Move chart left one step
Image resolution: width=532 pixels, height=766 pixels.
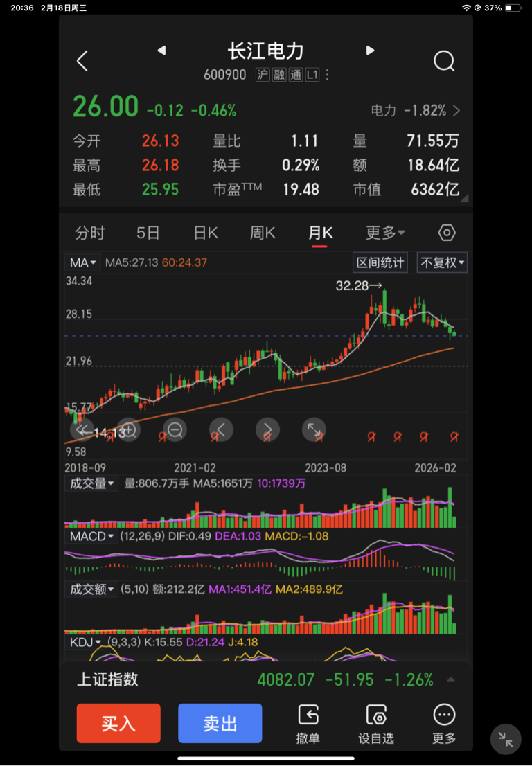pos(221,430)
